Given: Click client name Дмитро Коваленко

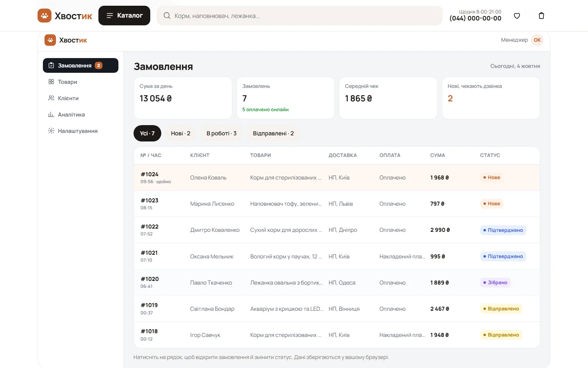Looking at the screenshot, I should (215, 230).
